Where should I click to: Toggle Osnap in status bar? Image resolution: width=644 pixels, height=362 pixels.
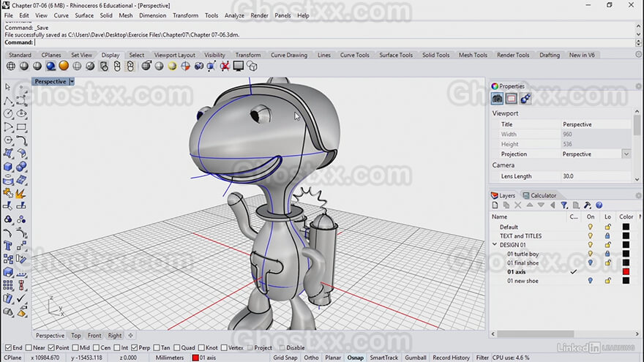(x=355, y=358)
